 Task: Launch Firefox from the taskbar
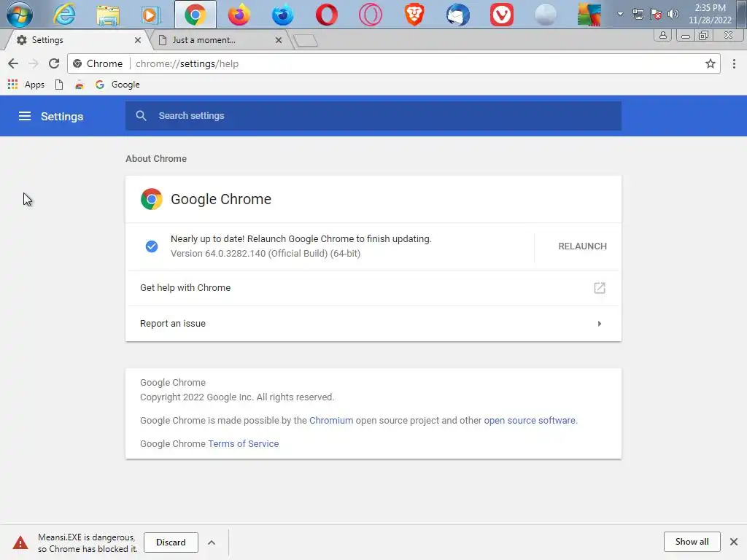pyautogui.click(x=239, y=15)
